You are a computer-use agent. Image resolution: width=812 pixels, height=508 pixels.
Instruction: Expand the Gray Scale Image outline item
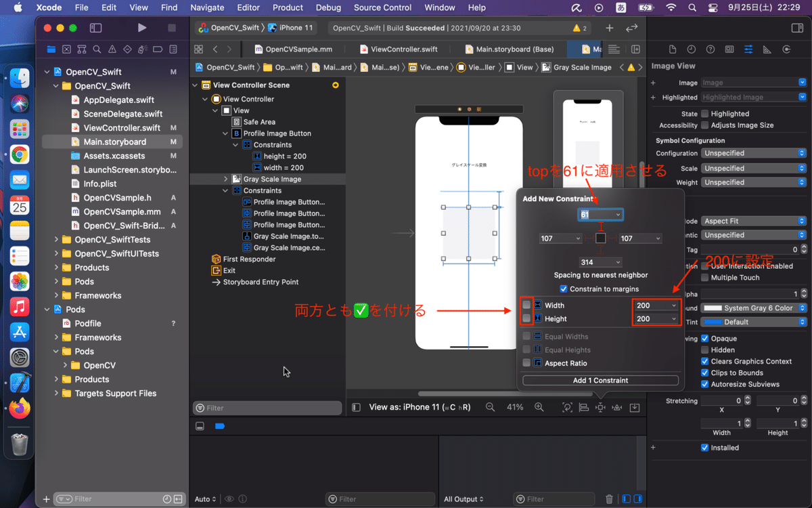(x=226, y=179)
